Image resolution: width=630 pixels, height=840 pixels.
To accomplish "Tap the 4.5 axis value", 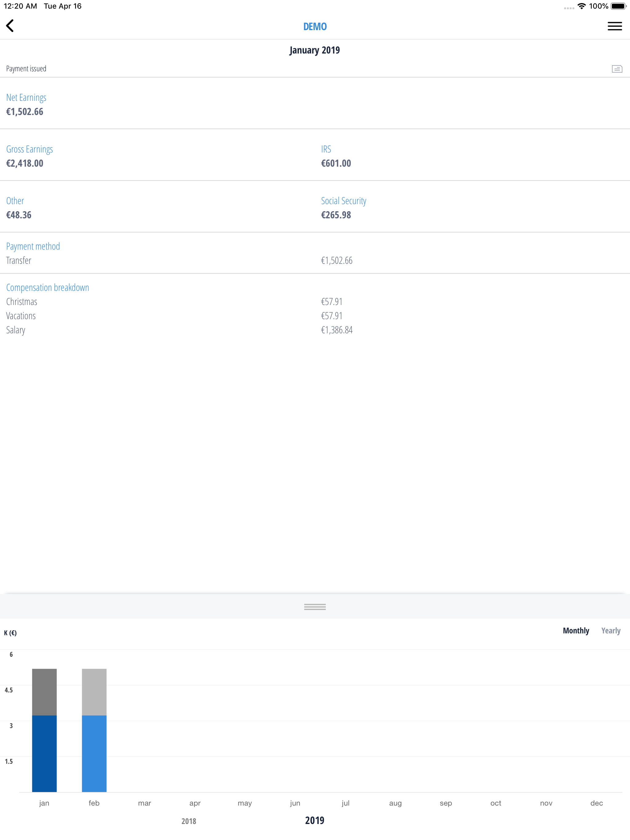I will coord(9,690).
